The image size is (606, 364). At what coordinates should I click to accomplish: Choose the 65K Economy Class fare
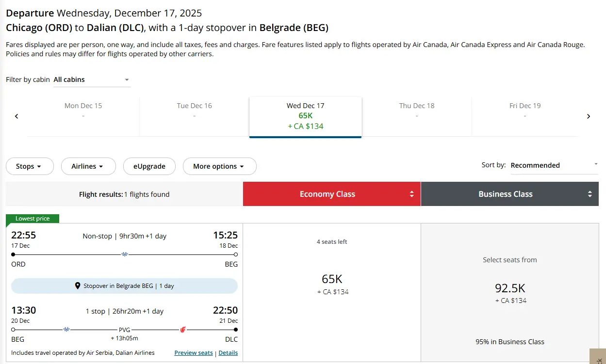click(332, 284)
